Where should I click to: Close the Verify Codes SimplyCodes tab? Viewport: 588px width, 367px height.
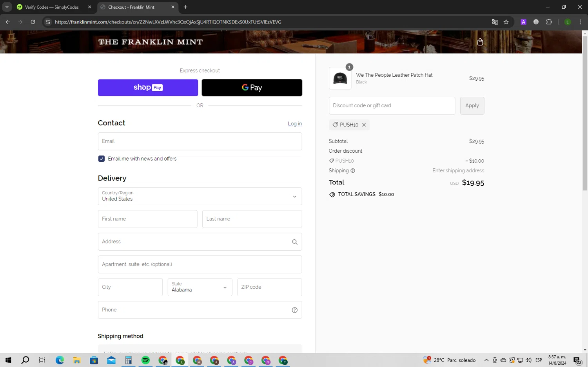click(89, 7)
